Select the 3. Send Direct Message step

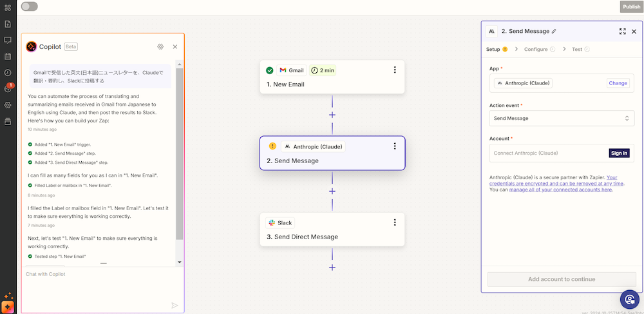point(332,230)
